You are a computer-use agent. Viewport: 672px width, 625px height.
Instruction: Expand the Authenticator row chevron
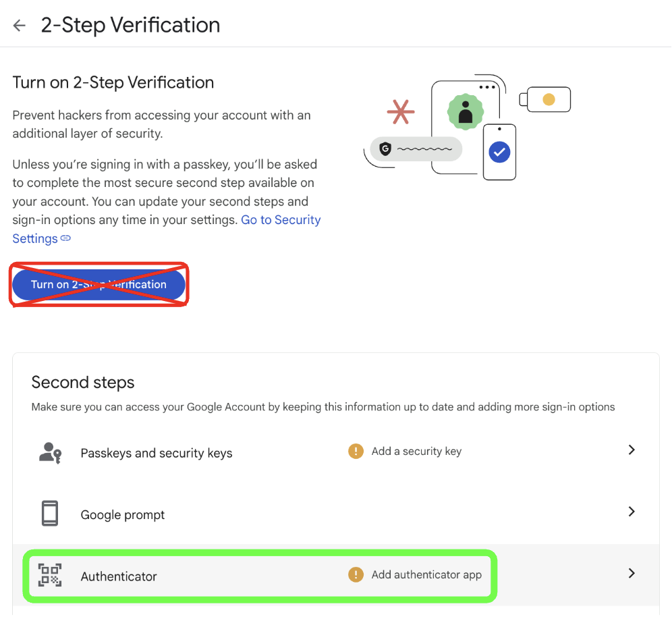[x=632, y=574]
